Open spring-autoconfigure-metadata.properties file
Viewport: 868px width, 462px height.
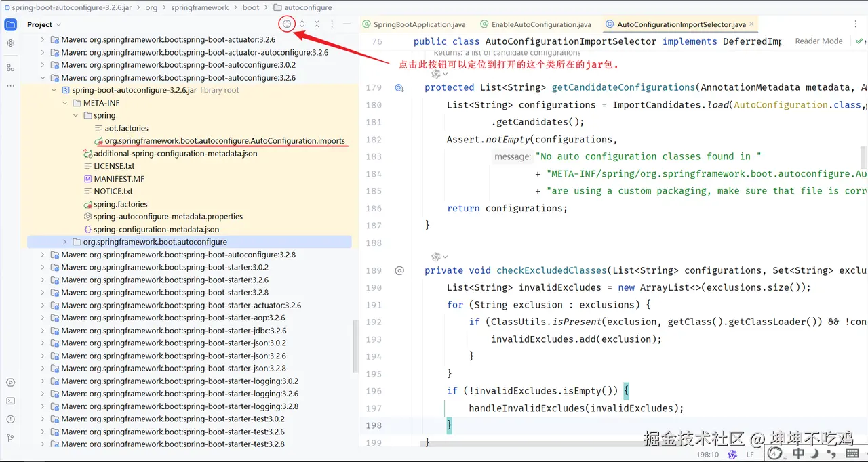[168, 217]
